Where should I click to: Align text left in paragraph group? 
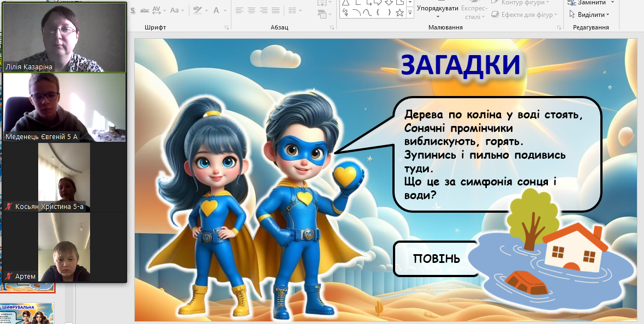(239, 10)
